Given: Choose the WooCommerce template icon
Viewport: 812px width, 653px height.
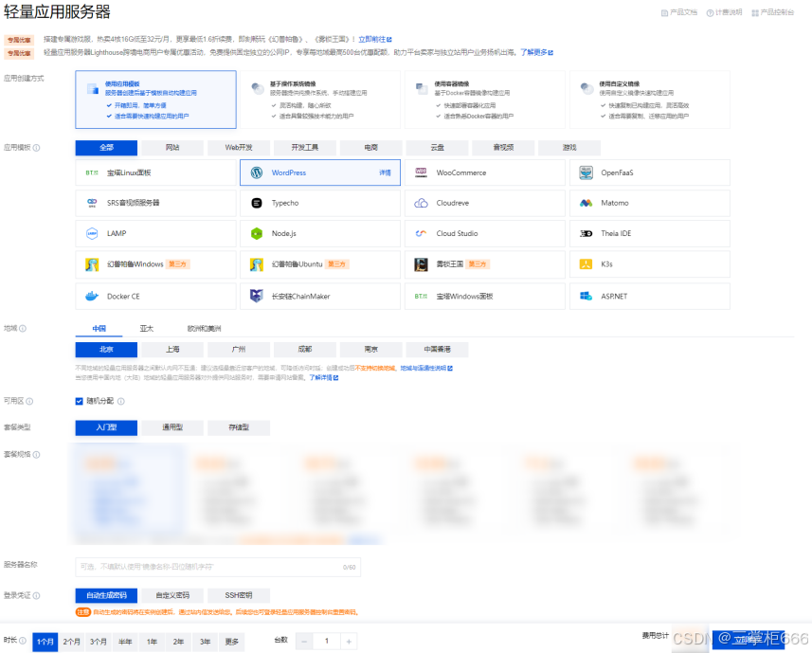Looking at the screenshot, I should point(421,172).
